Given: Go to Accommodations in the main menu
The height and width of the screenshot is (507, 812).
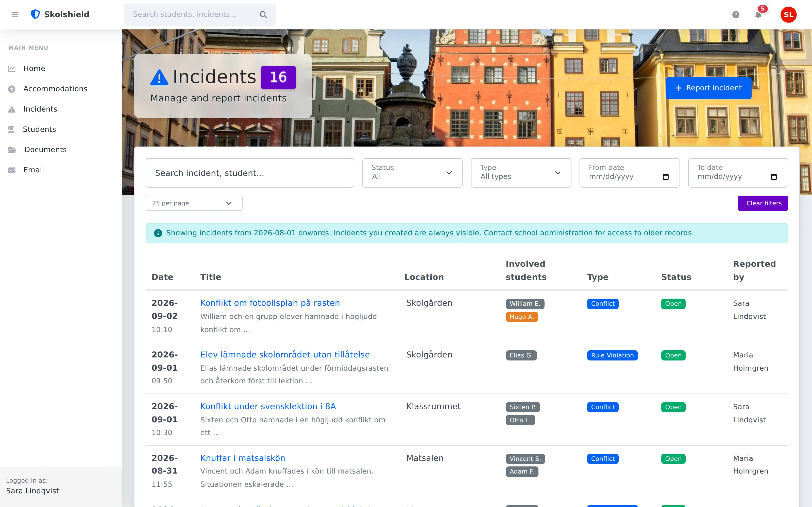Looking at the screenshot, I should [55, 89].
